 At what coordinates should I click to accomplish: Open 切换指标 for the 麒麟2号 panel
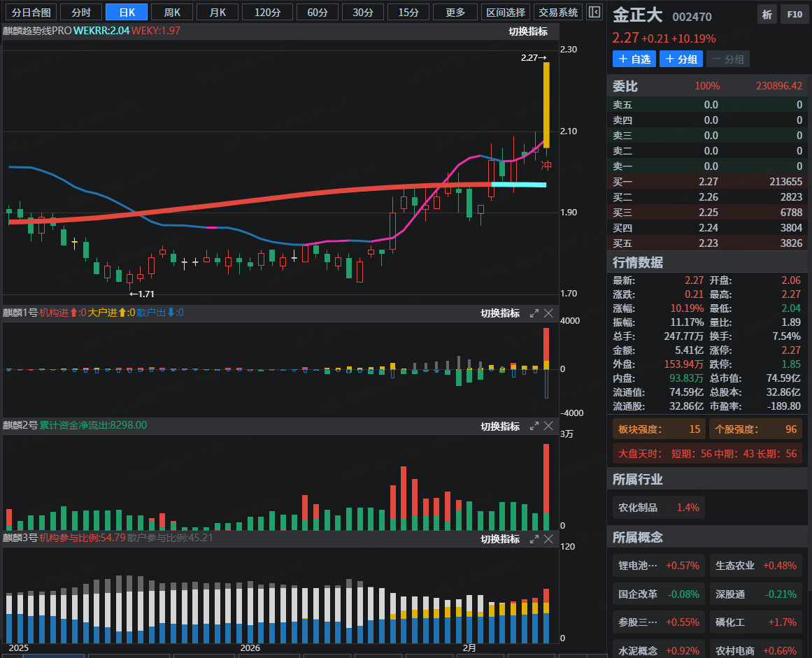click(x=500, y=426)
